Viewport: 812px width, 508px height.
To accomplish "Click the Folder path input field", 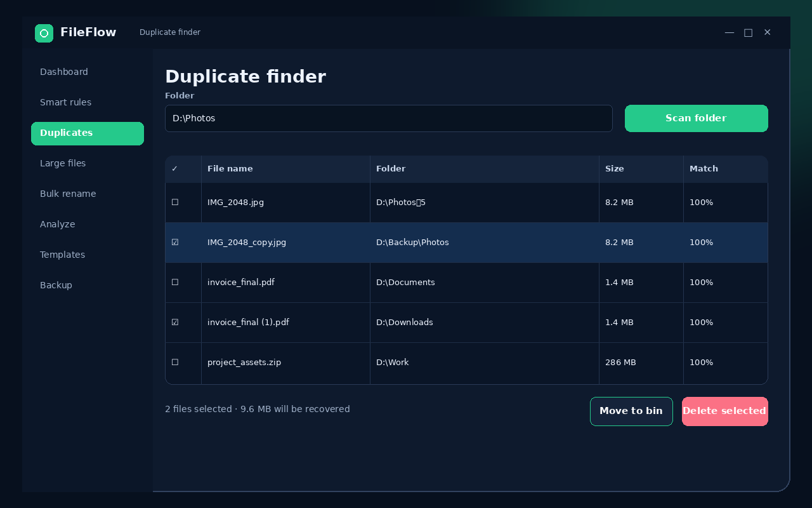I will click(x=388, y=119).
